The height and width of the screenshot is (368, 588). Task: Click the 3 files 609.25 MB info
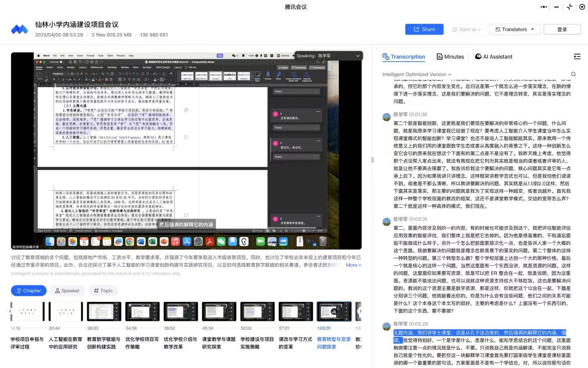click(x=111, y=35)
